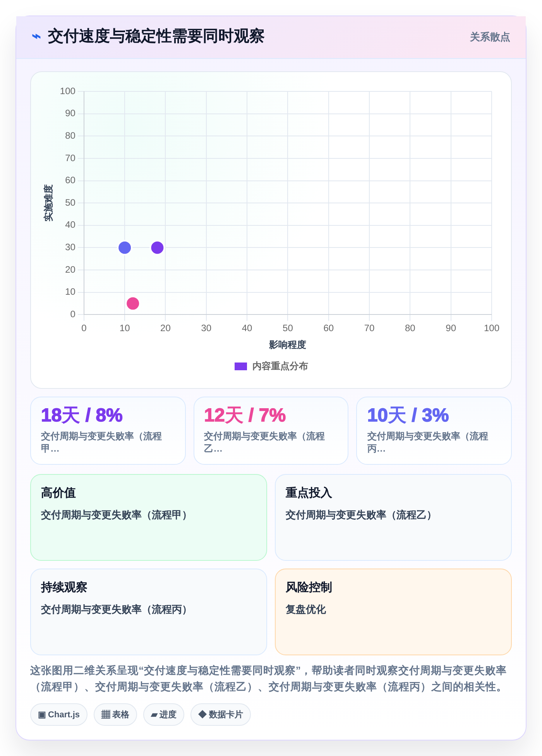The image size is (542, 756).
Task: Select the 持续观察 quadrant card
Action: coord(149,612)
